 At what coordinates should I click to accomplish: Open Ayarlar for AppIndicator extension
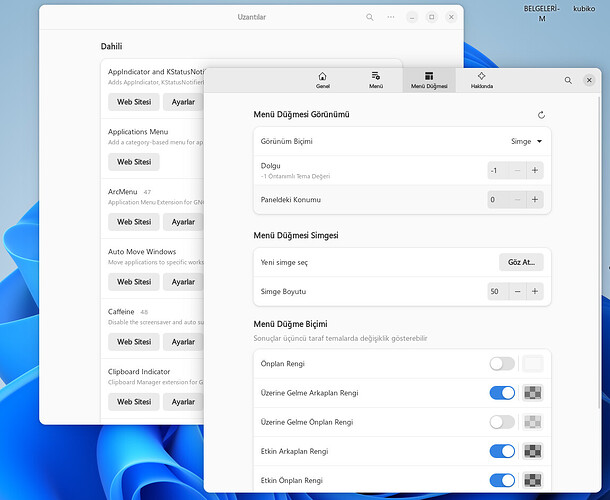click(183, 102)
